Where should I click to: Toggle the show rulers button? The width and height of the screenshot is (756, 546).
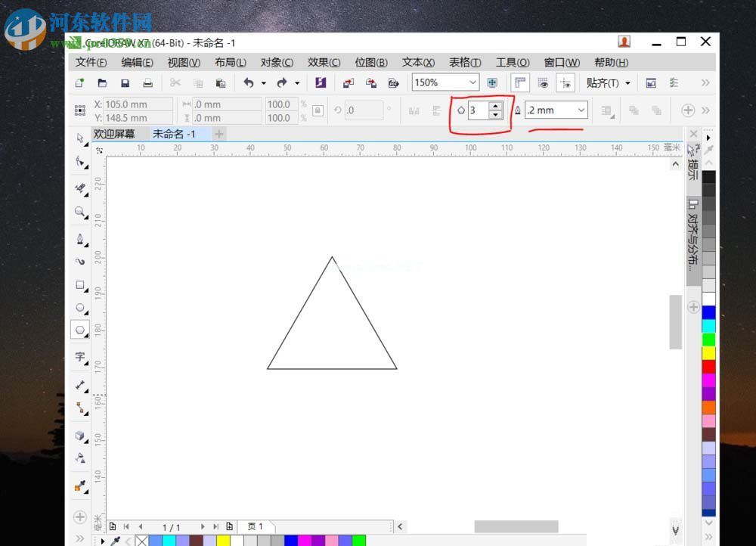pos(520,83)
